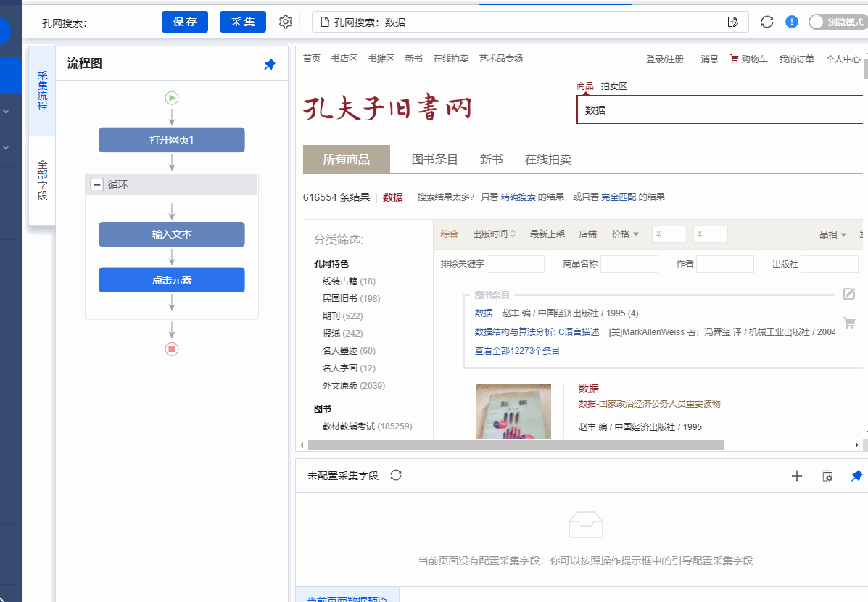Filter by 教材教辅考试 category
868x602 pixels.
[367, 426]
